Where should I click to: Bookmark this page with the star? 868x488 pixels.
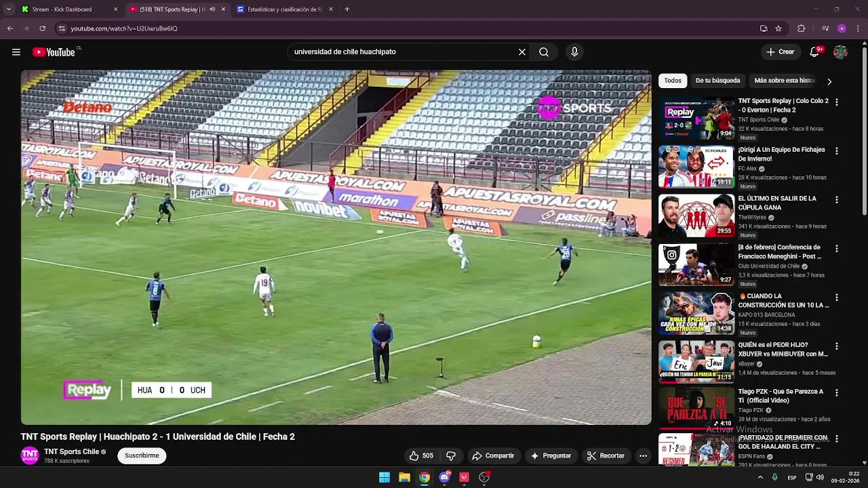tap(778, 28)
